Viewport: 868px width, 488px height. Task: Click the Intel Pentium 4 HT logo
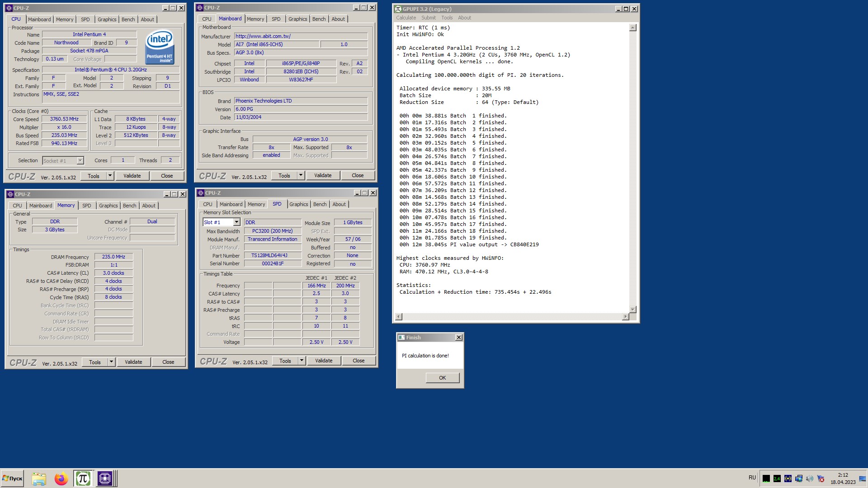click(x=160, y=47)
